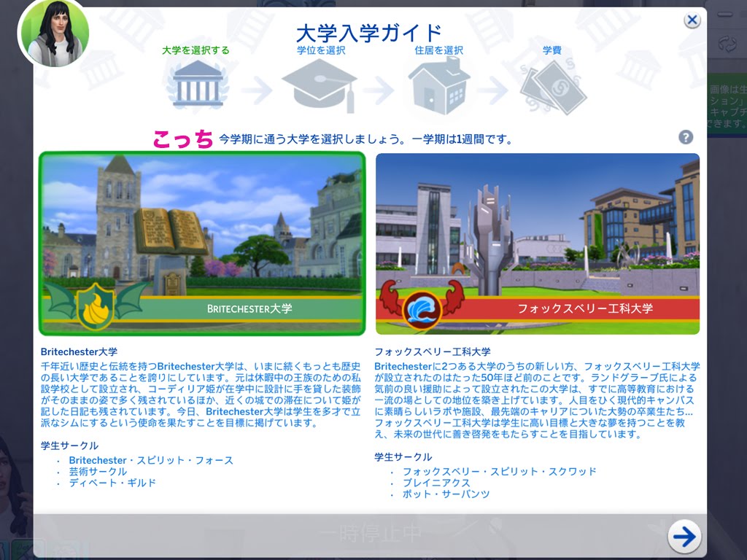
Task: Click the 芸術サークル list entry
Action: pyautogui.click(x=98, y=472)
